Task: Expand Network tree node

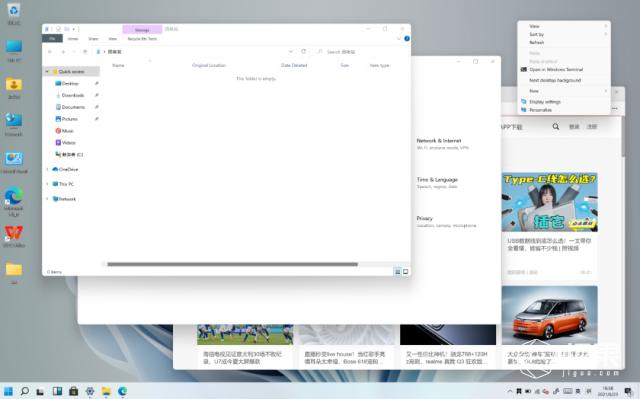Action: click(x=47, y=199)
